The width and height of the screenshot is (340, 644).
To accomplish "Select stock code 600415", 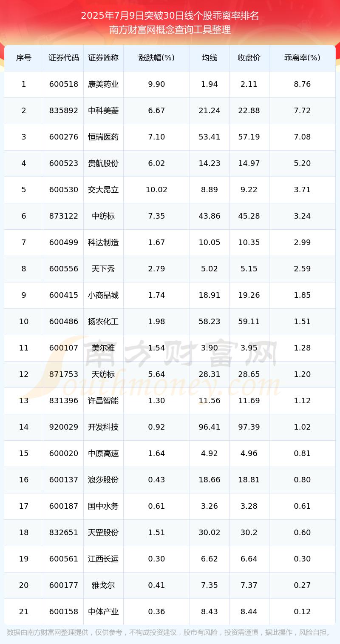I will (64, 295).
